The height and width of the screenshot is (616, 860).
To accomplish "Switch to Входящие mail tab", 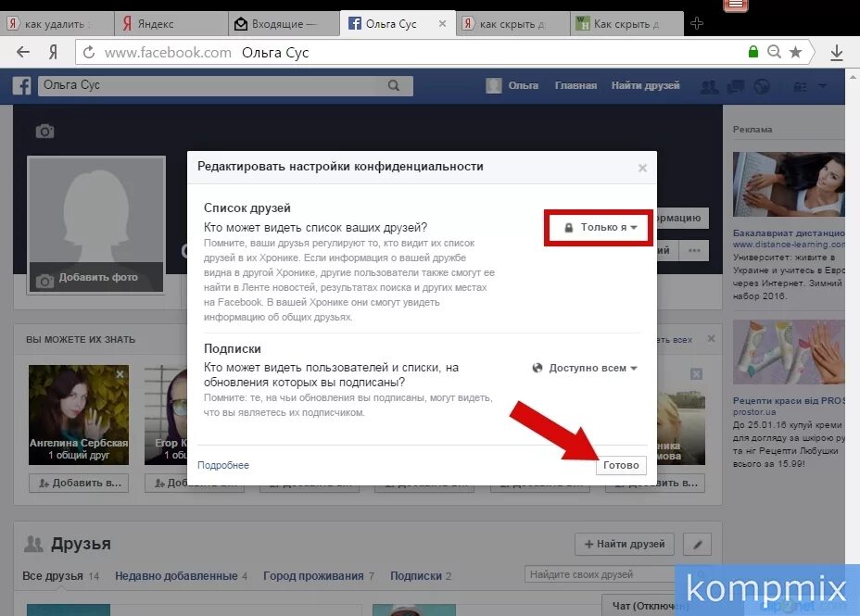I will tap(284, 23).
